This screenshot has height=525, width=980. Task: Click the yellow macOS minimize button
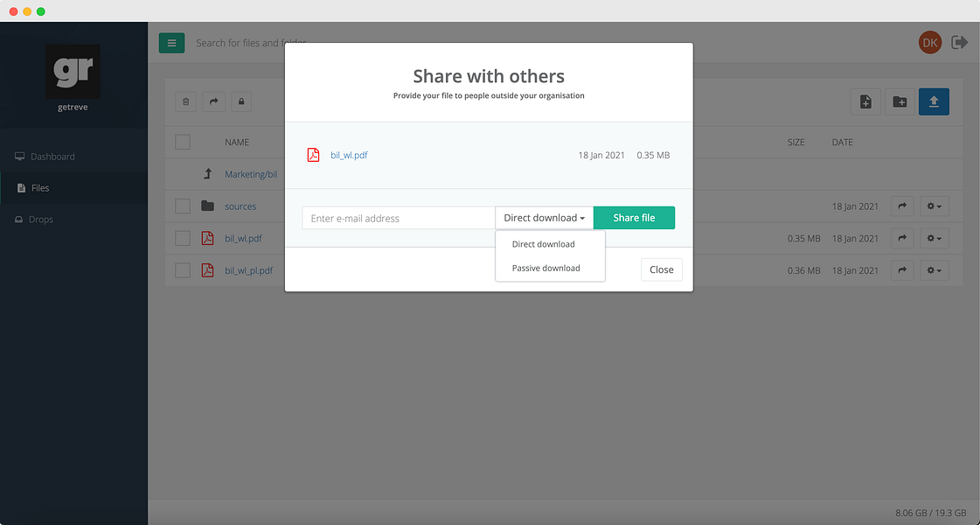(27, 11)
